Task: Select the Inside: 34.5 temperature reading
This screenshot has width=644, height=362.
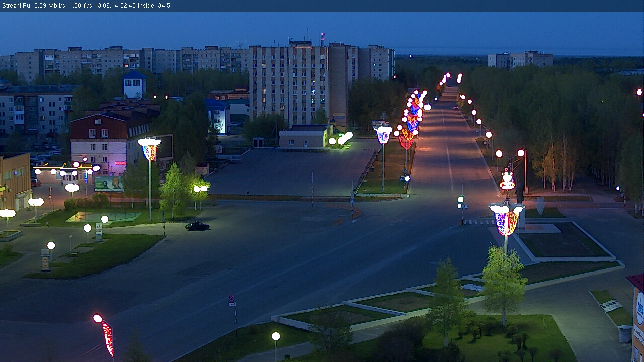Action: pos(154,6)
